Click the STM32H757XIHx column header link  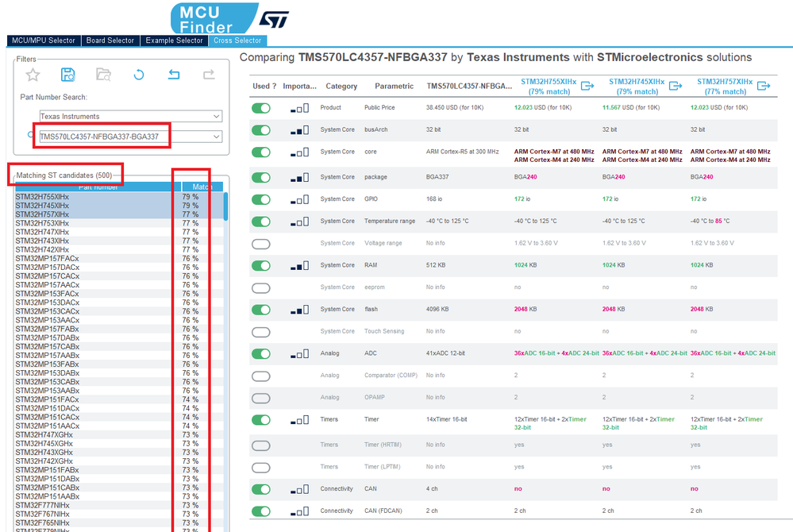point(725,86)
